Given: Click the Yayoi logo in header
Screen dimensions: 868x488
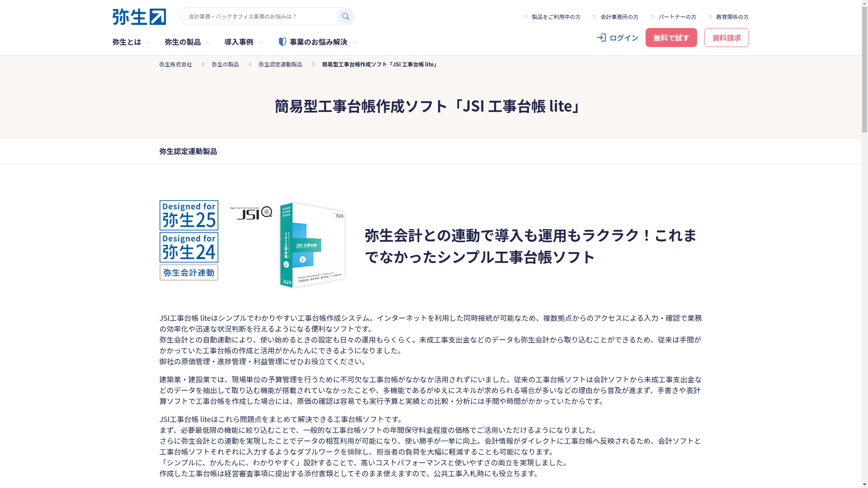Looking at the screenshot, I should click(x=139, y=17).
